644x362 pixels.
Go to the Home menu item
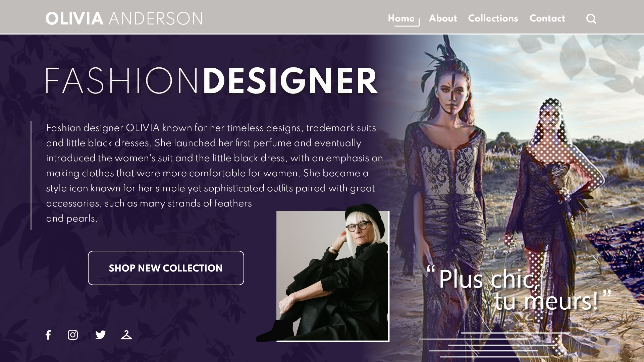click(401, 18)
